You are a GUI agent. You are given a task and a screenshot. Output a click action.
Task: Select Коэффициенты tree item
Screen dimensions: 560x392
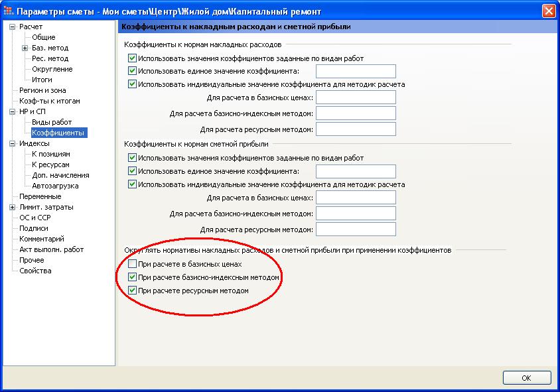(x=58, y=133)
